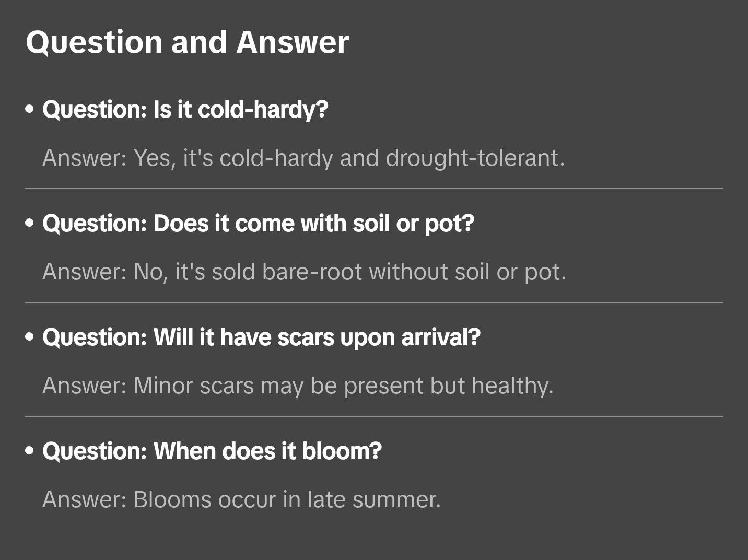Click the "Question and Answer" heading

point(187,42)
